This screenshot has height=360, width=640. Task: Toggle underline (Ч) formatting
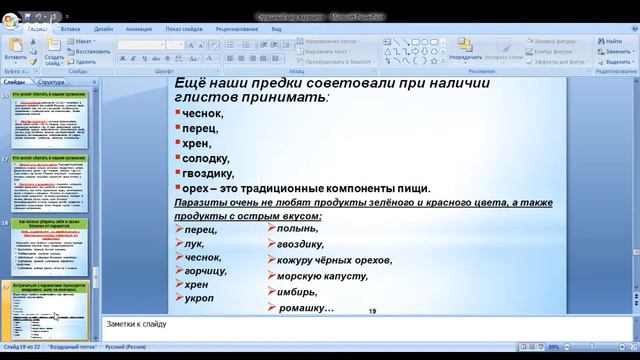[x=144, y=59]
